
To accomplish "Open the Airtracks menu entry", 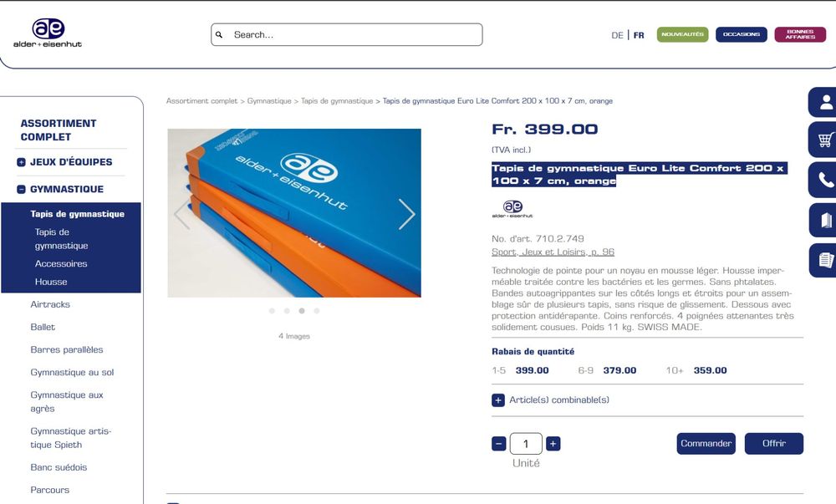I will (x=50, y=304).
